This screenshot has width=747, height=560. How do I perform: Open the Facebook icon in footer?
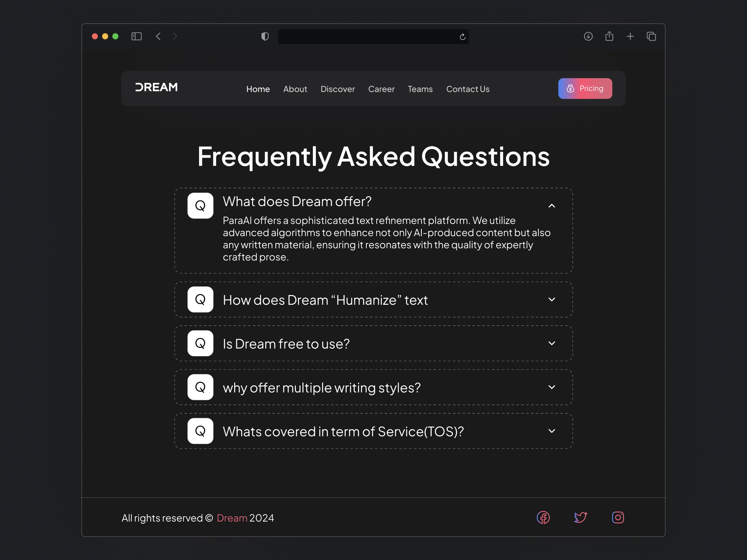tap(543, 518)
